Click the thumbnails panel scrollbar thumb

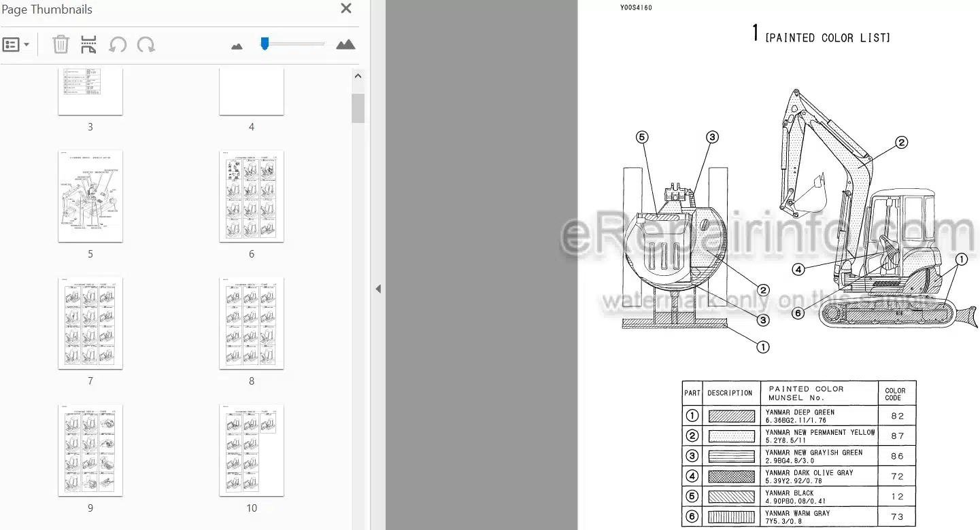coord(358,108)
